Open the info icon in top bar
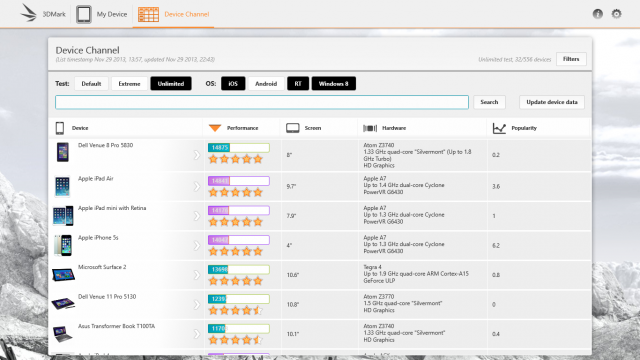The height and width of the screenshot is (360, 640). tap(598, 14)
